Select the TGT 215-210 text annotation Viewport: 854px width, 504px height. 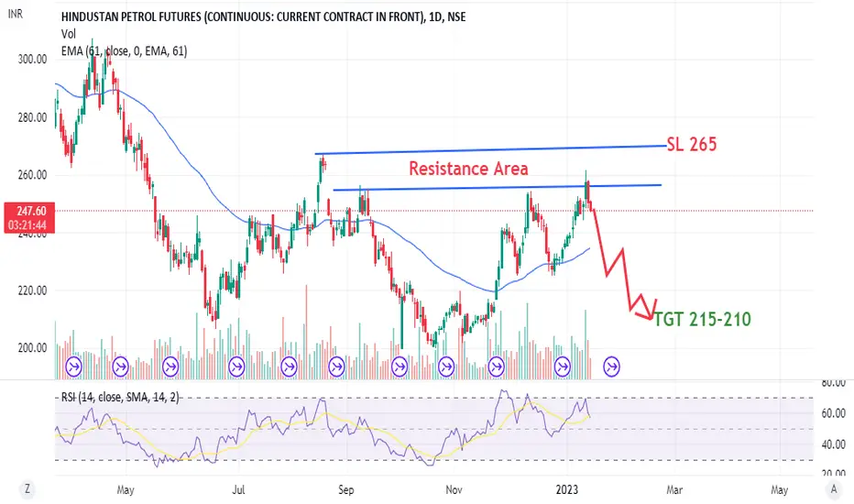[702, 319]
